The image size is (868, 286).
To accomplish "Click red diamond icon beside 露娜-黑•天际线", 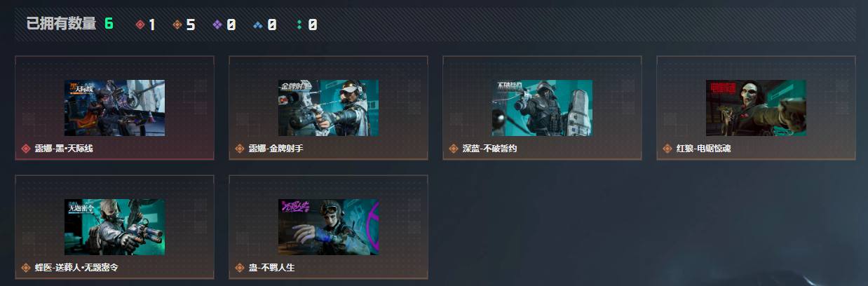I will point(26,149).
